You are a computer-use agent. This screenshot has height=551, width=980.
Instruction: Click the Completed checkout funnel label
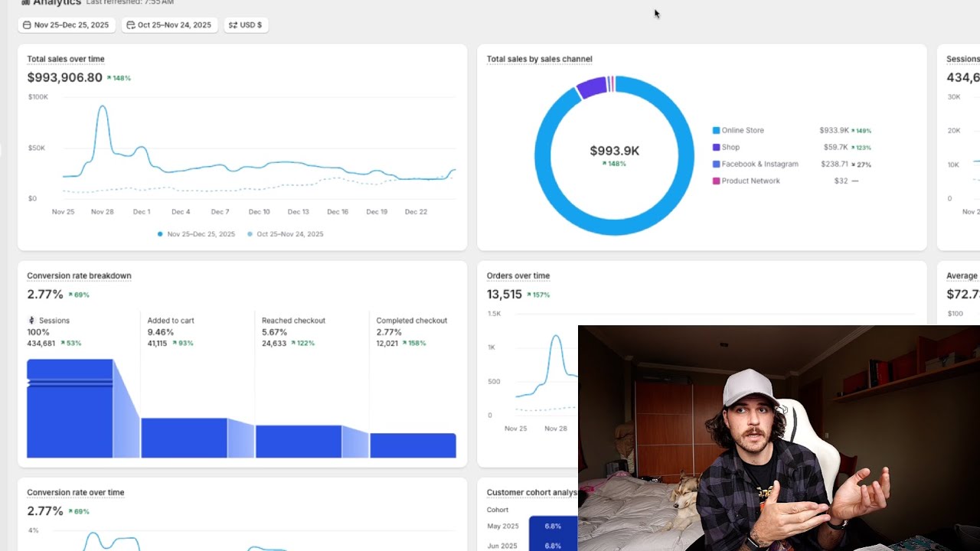412,321
